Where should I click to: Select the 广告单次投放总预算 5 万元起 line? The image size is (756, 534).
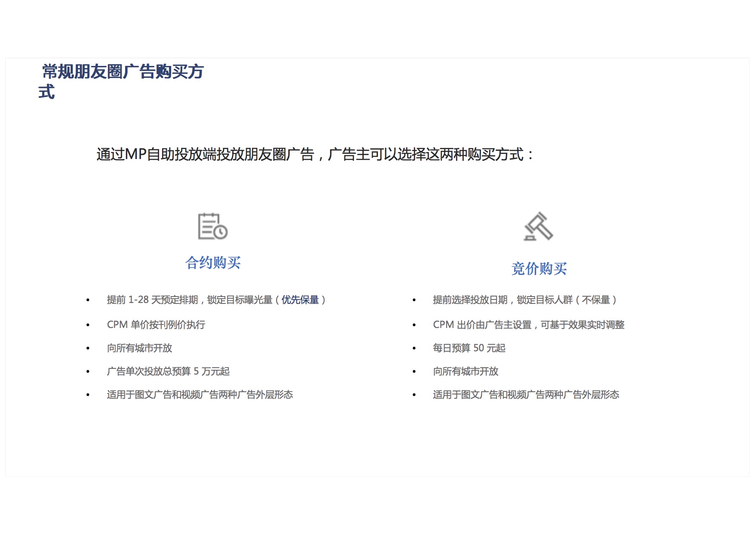point(168,371)
